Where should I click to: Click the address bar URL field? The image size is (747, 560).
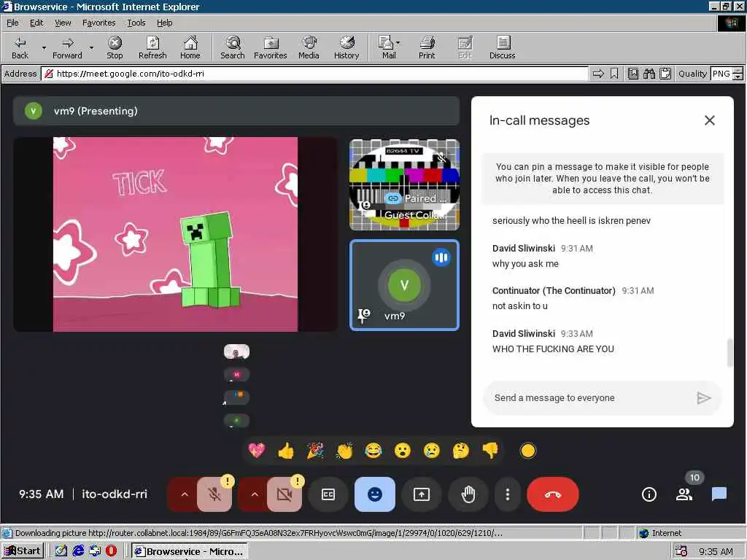click(x=315, y=74)
